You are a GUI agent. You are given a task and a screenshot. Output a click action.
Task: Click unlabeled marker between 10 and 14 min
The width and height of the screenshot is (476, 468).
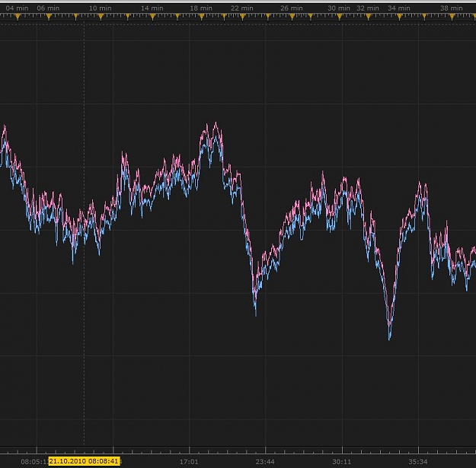point(127,17)
